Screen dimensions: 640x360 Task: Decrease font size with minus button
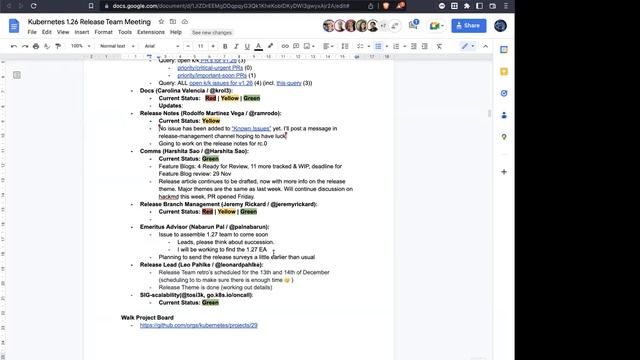coord(188,46)
